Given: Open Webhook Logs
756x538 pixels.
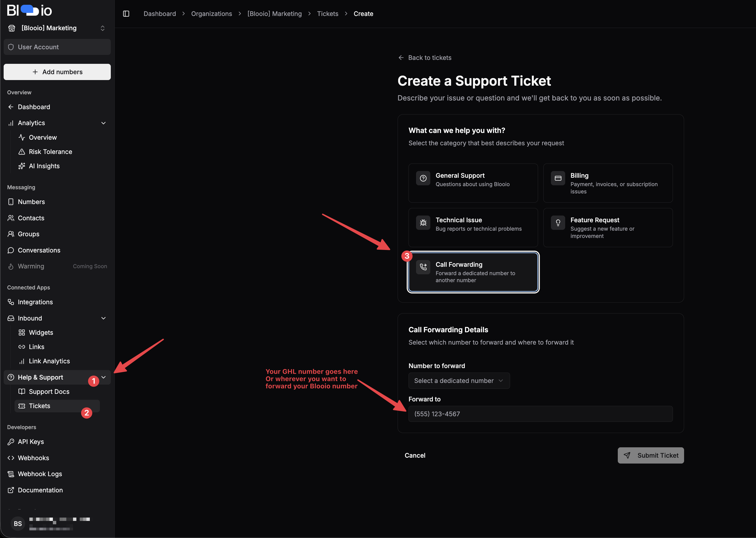Looking at the screenshot, I should click(57, 474).
